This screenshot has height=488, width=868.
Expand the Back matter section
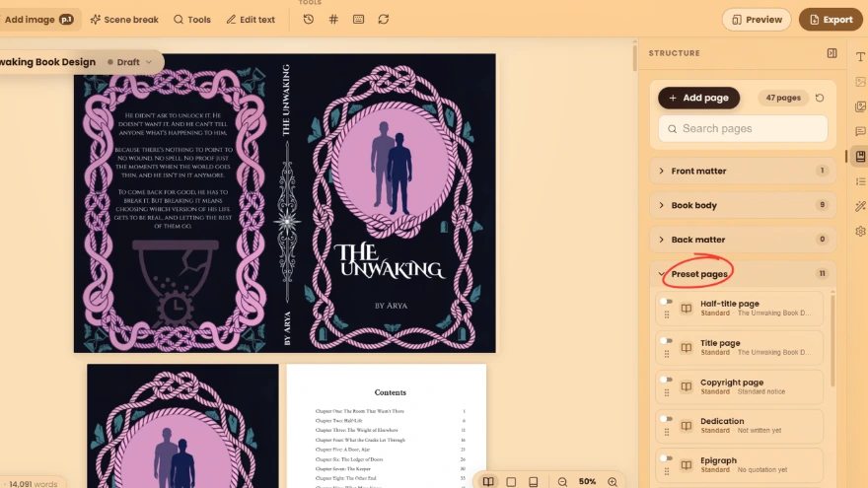[x=743, y=240]
